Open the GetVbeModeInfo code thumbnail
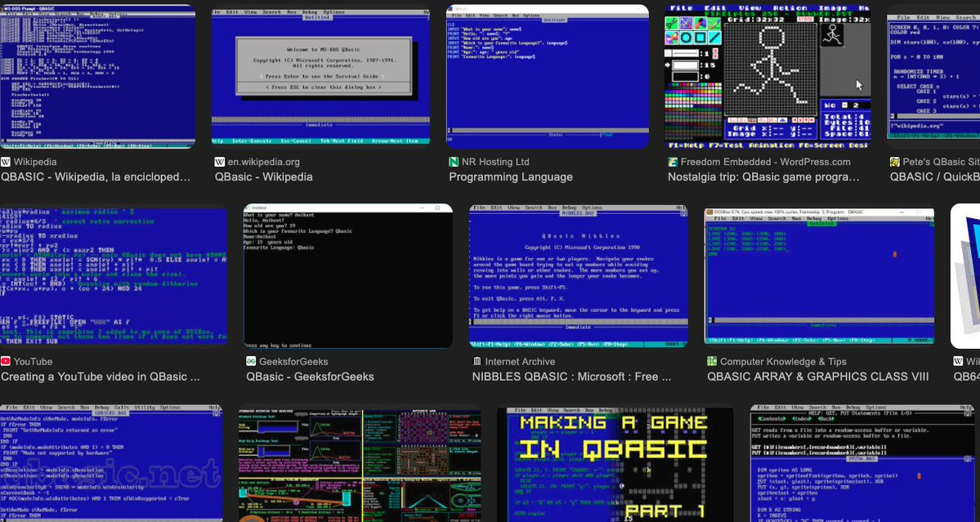The height and width of the screenshot is (522, 980). coord(111,462)
